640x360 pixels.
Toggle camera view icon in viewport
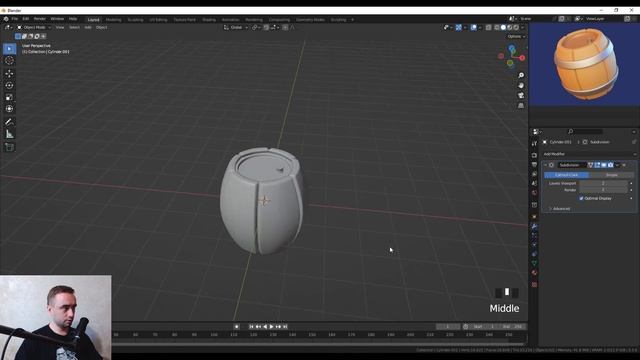coord(521,96)
